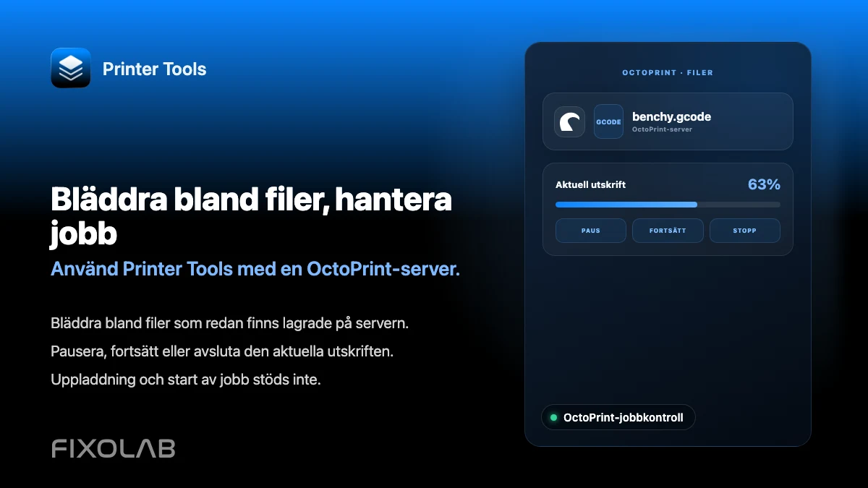Select the GCODE file type icon
The height and width of the screenshot is (488, 868).
tap(608, 121)
